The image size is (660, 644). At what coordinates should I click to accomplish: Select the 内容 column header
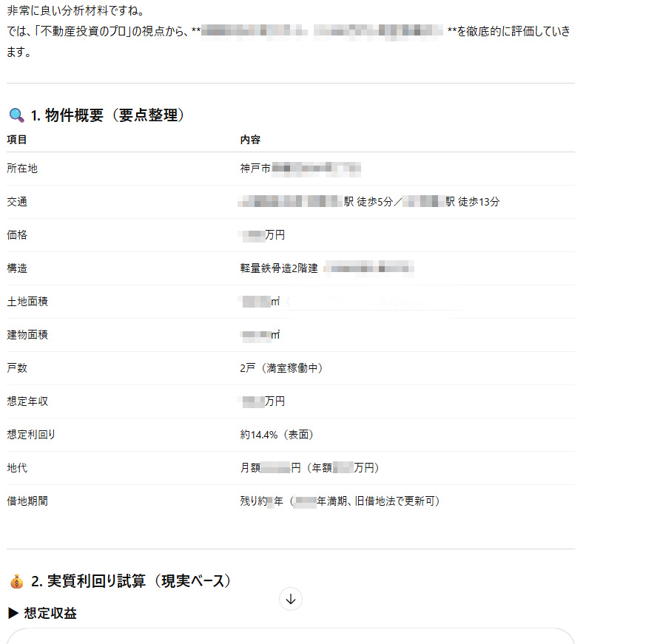pos(250,140)
